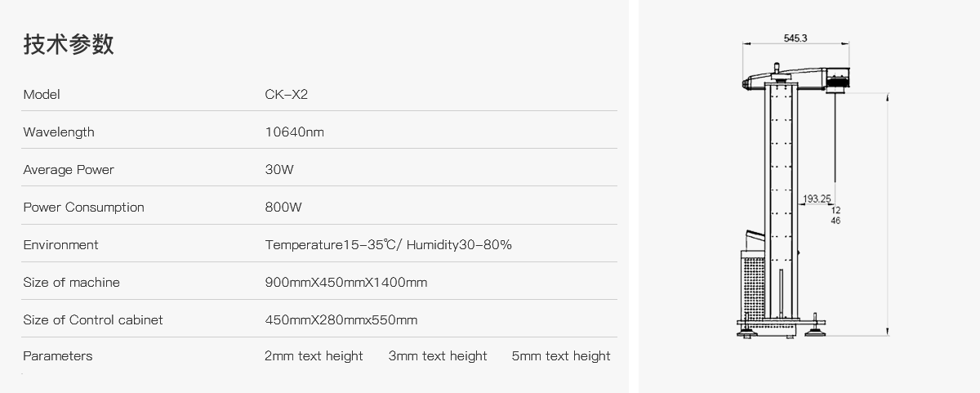Click the 900mmX450mmX1400mm value
The image size is (980, 393).
[x=345, y=283]
